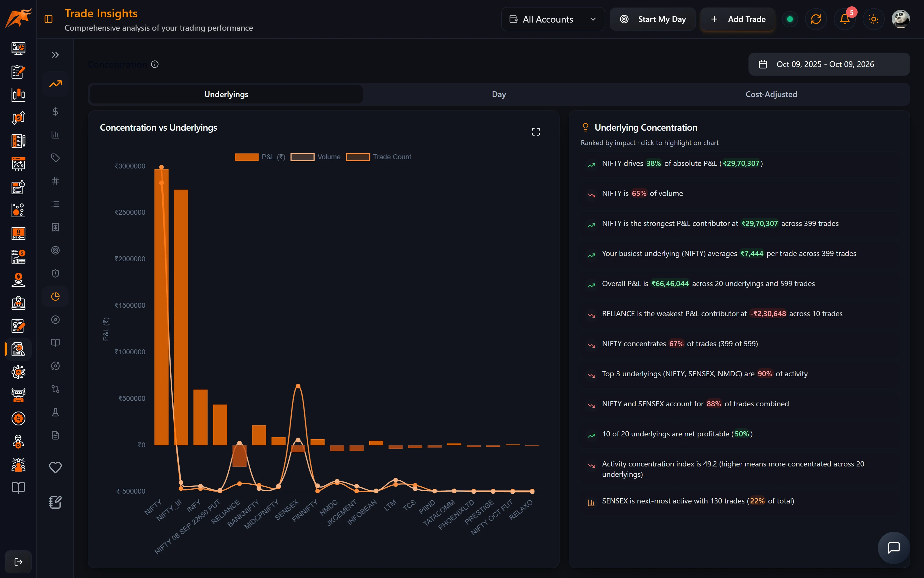Click 'Top 3 underlyings' 90% of activity insight
The height and width of the screenshot is (578, 924).
(739, 374)
